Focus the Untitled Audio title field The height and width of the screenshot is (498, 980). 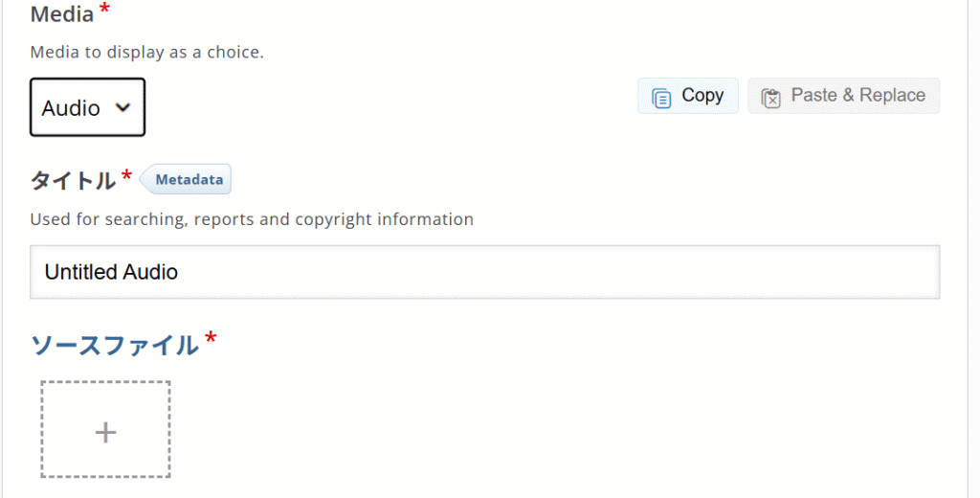coord(484,272)
